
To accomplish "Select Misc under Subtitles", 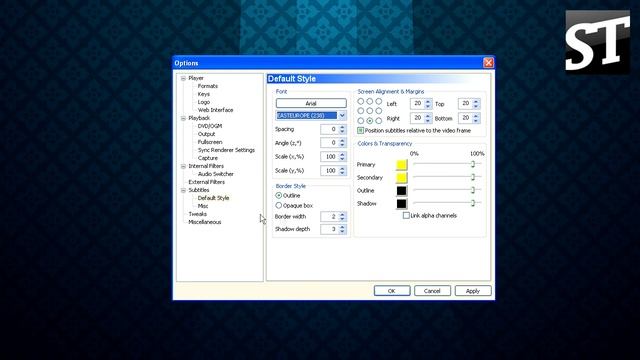I will [x=203, y=206].
